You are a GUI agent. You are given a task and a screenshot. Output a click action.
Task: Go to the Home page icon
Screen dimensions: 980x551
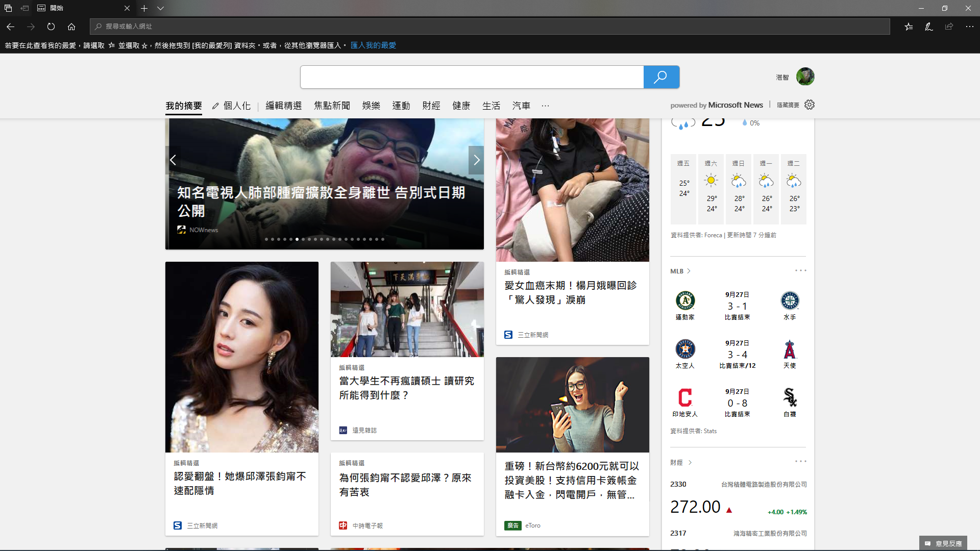coord(71,27)
